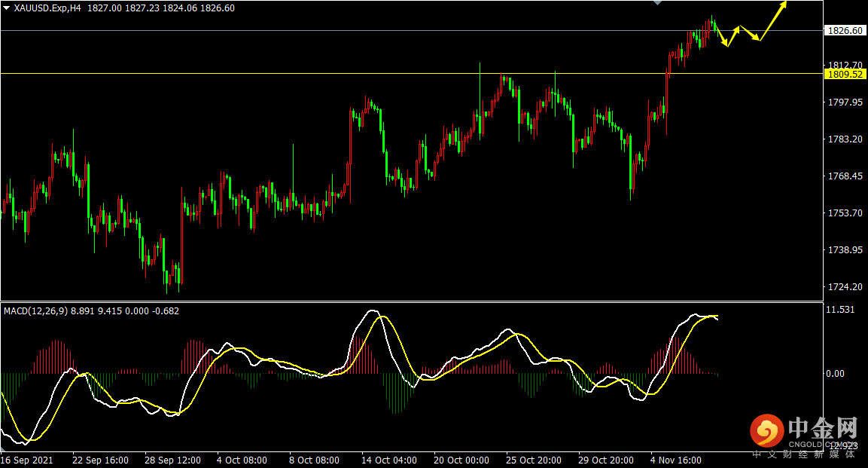This screenshot has width=868, height=468.
Task: Click the XAUUSD.Exp,H4 symbol title
Action: coord(47,8)
